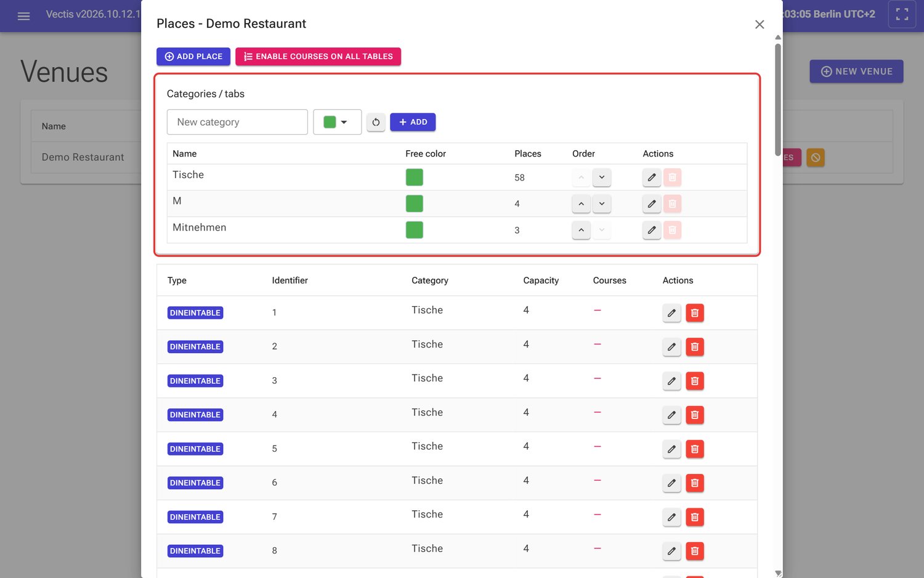924x578 pixels.
Task: Delete table with identifier 4
Action: (695, 415)
